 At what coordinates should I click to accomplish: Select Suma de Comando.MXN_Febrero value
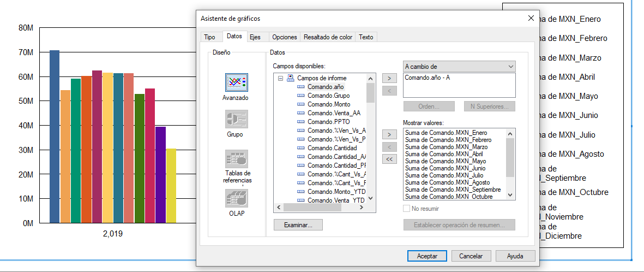pyautogui.click(x=448, y=139)
